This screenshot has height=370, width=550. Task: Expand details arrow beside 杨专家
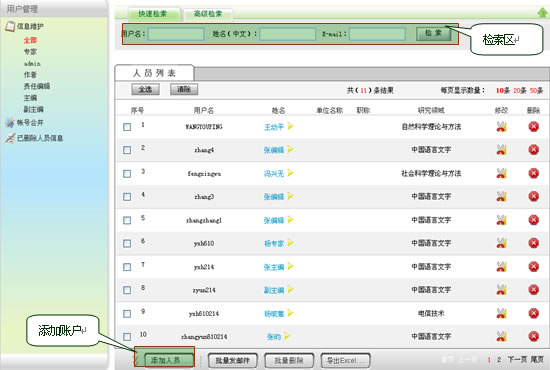[290, 243]
